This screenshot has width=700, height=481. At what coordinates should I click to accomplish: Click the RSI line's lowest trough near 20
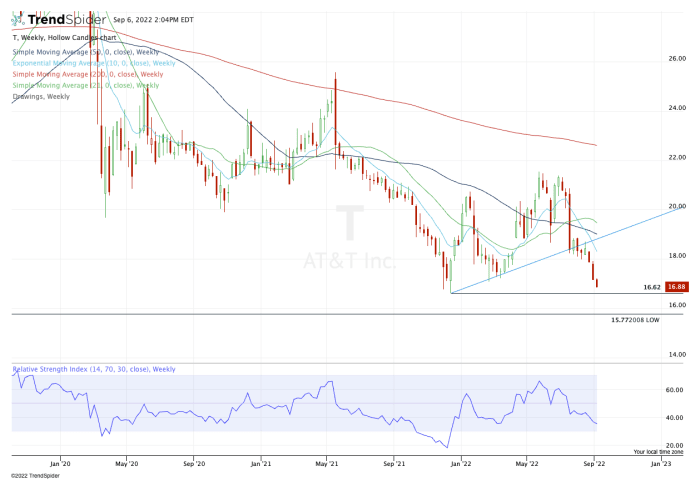tap(447, 447)
